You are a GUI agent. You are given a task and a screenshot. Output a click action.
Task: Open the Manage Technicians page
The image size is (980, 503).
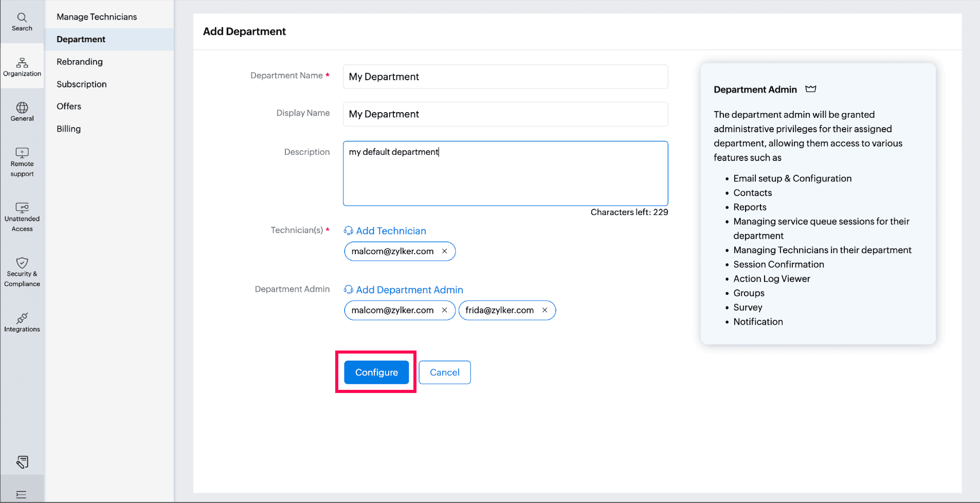[x=97, y=16]
